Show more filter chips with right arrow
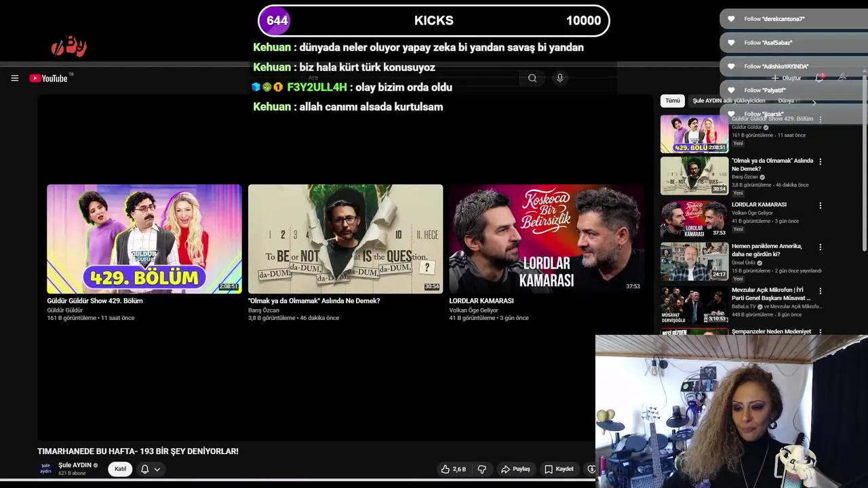The width and height of the screenshot is (868, 488). tap(814, 102)
